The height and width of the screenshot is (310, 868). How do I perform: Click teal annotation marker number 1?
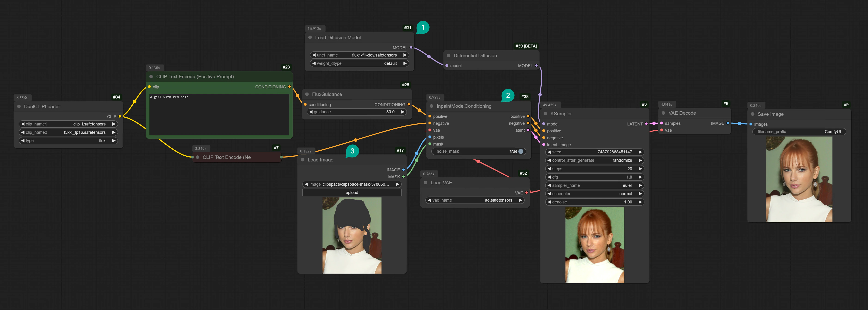(x=423, y=27)
